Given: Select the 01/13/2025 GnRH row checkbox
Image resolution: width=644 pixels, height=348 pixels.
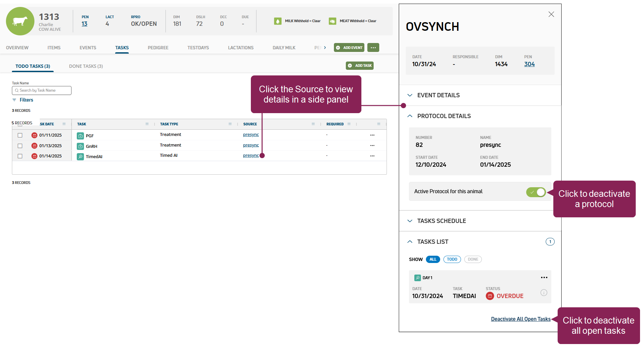Looking at the screenshot, I should pos(20,146).
